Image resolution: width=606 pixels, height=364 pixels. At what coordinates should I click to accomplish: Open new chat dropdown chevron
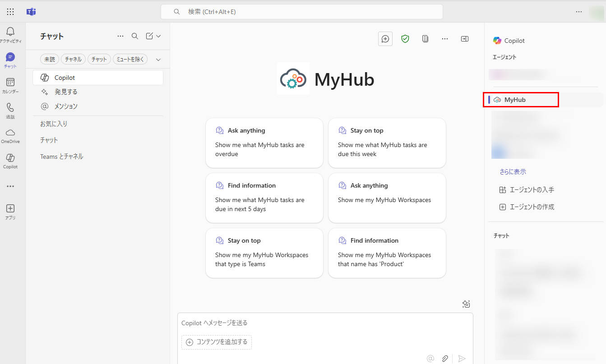pyautogui.click(x=158, y=36)
